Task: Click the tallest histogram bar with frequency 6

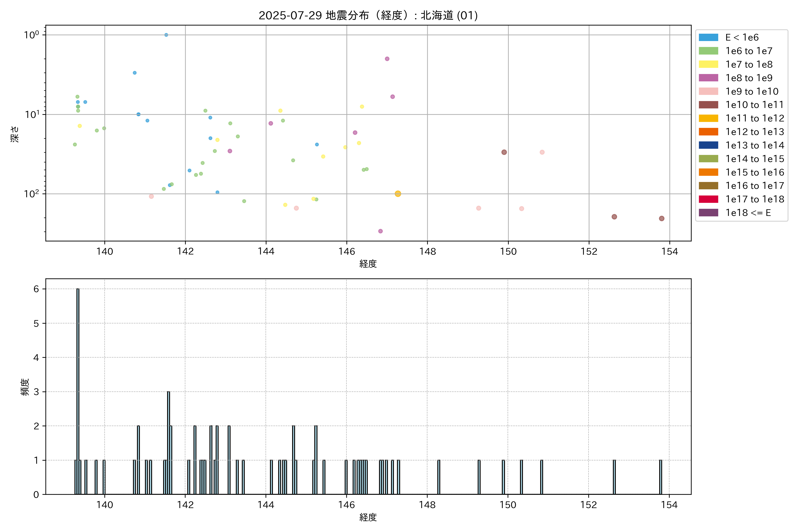Action: 78,390
